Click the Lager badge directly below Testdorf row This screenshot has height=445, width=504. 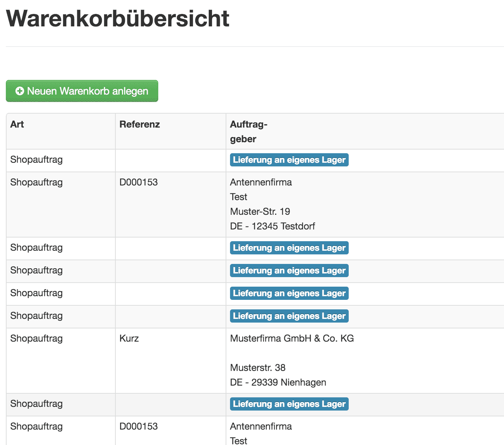tap(289, 248)
